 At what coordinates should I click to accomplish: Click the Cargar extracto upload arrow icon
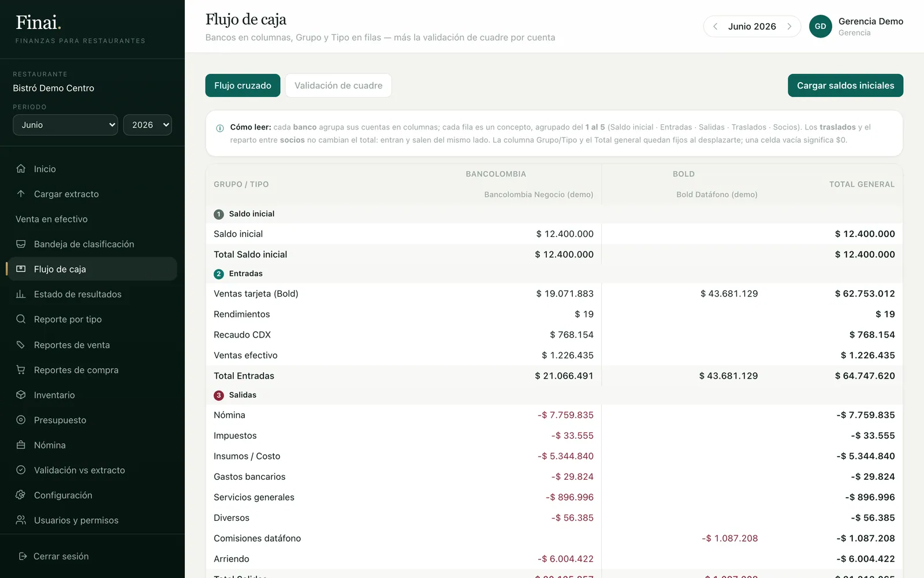[x=21, y=194]
